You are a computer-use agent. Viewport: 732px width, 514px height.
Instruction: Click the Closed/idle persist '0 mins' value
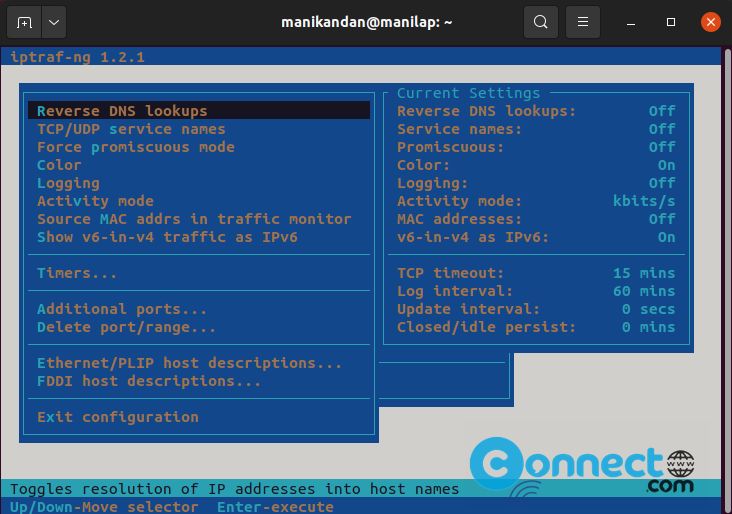pyautogui.click(x=648, y=327)
